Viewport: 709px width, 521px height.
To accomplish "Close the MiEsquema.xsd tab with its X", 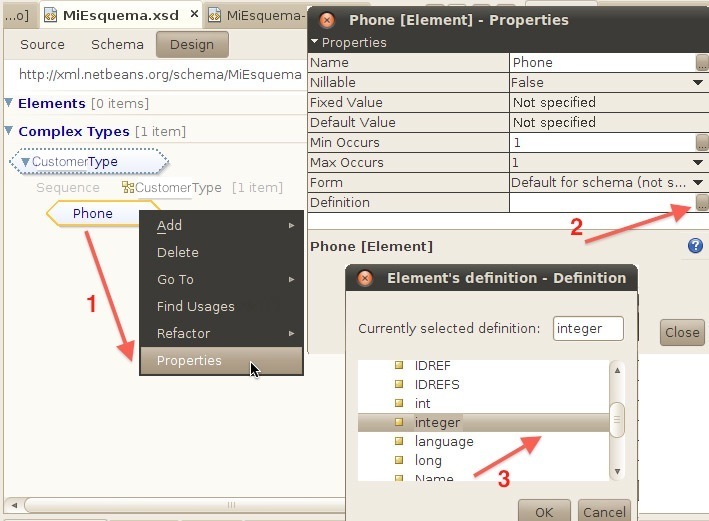I will click(195, 15).
